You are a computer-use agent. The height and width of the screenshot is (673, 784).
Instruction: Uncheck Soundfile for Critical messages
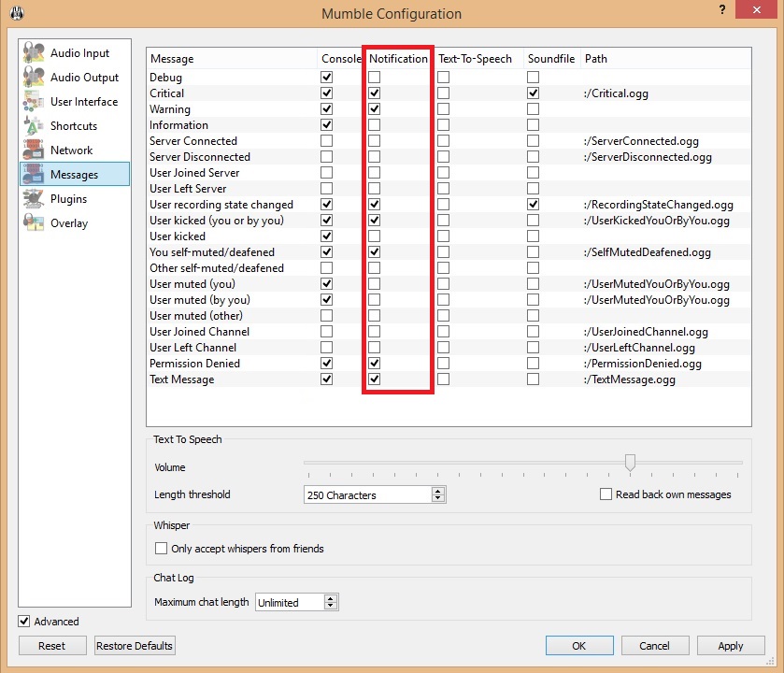pyautogui.click(x=533, y=93)
